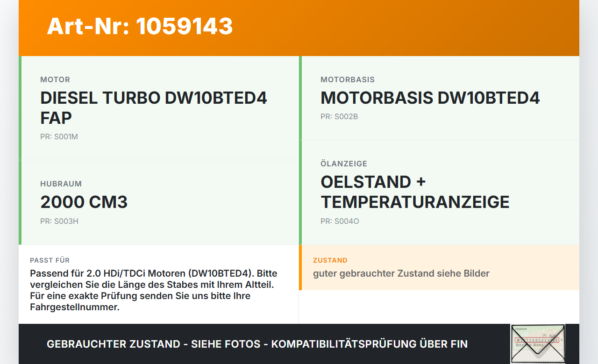The width and height of the screenshot is (598, 364).
Task: Click the PR: S002B code
Action: [x=339, y=117]
